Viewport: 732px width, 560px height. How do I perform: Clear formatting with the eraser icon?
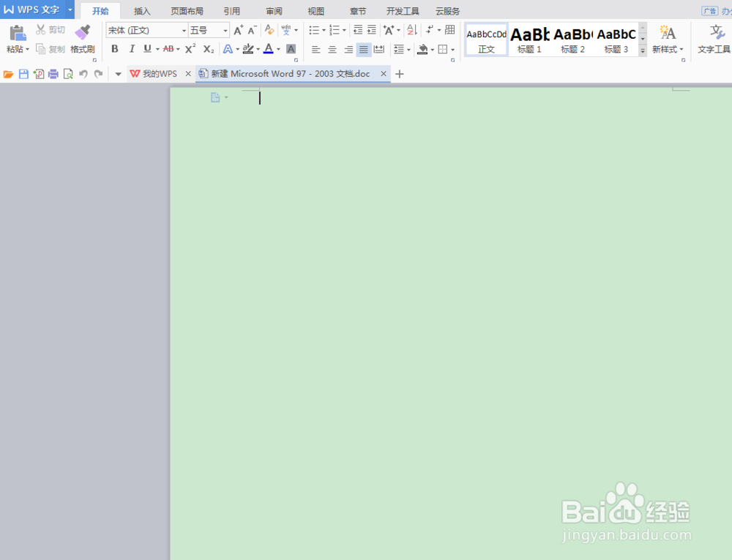click(x=269, y=30)
